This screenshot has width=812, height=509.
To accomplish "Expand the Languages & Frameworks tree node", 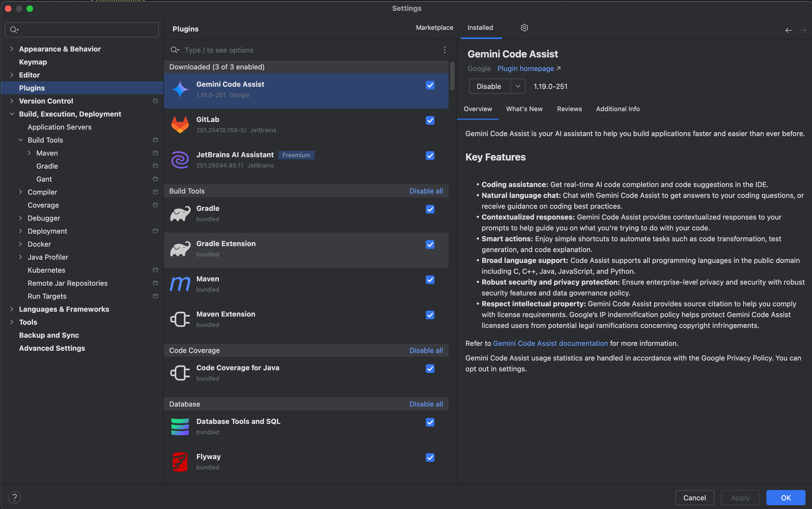I will tap(12, 309).
